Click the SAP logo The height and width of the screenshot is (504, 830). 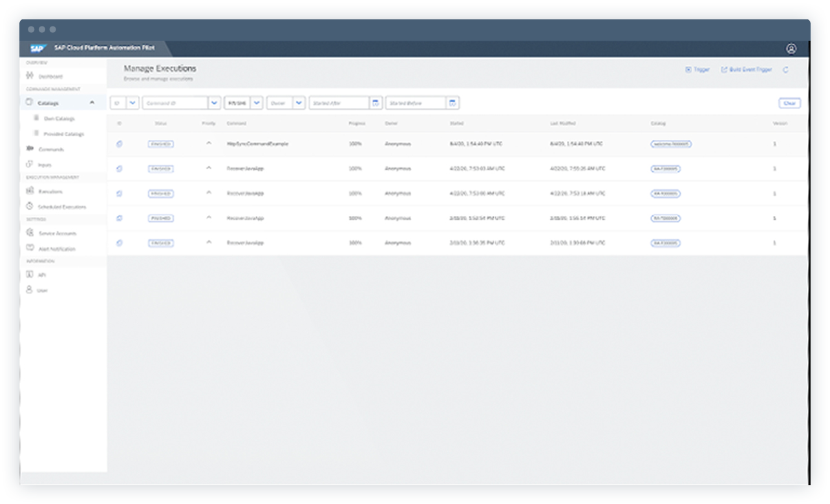tap(37, 48)
